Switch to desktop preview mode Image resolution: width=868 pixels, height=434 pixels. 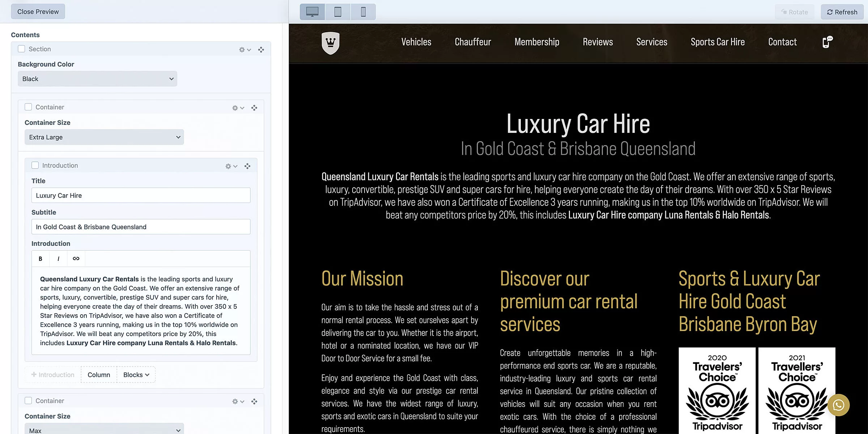[312, 12]
